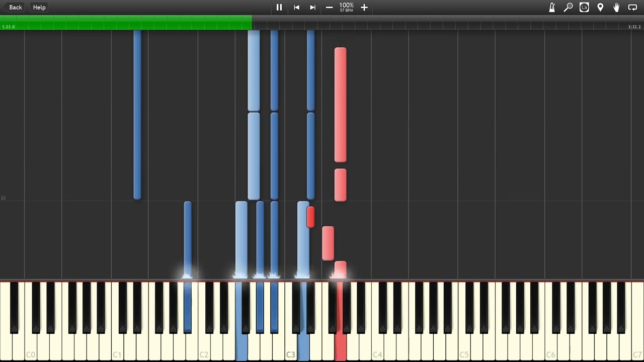Increase song speed with the plus icon
This screenshot has height=362, width=644.
[x=364, y=8]
